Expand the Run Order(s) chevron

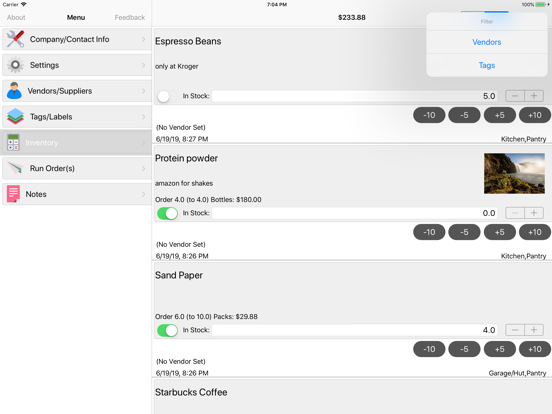pos(144,168)
